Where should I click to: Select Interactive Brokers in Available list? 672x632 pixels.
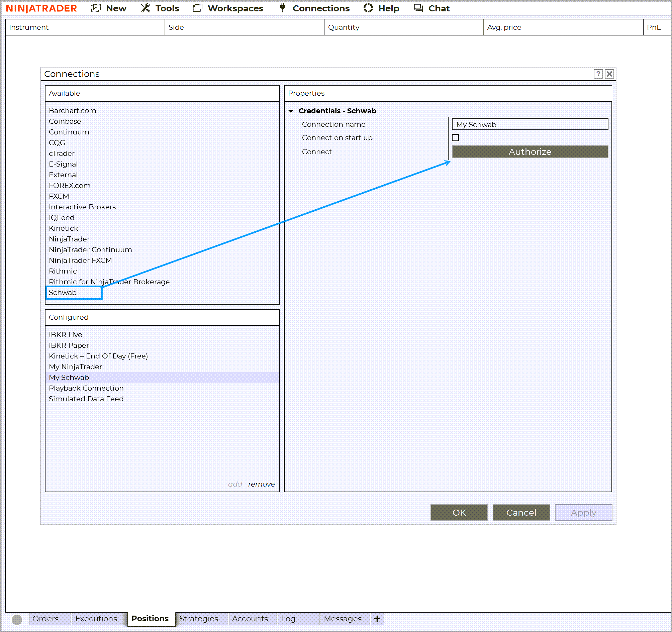pos(82,207)
